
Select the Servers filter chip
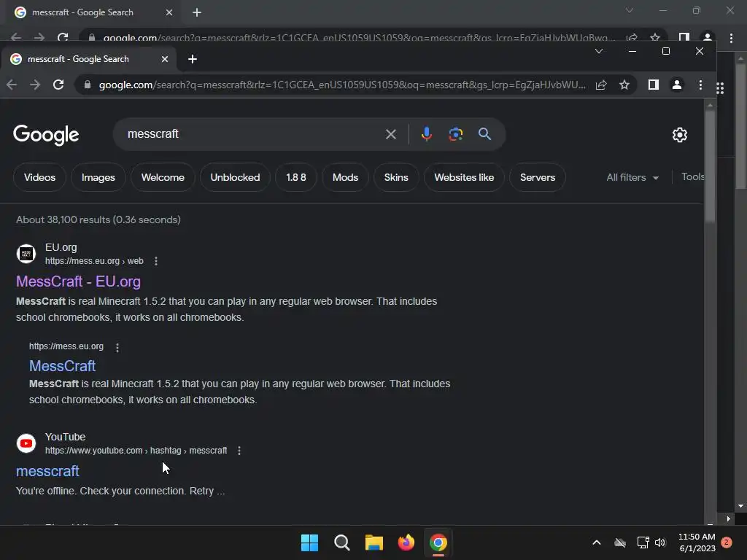click(538, 177)
